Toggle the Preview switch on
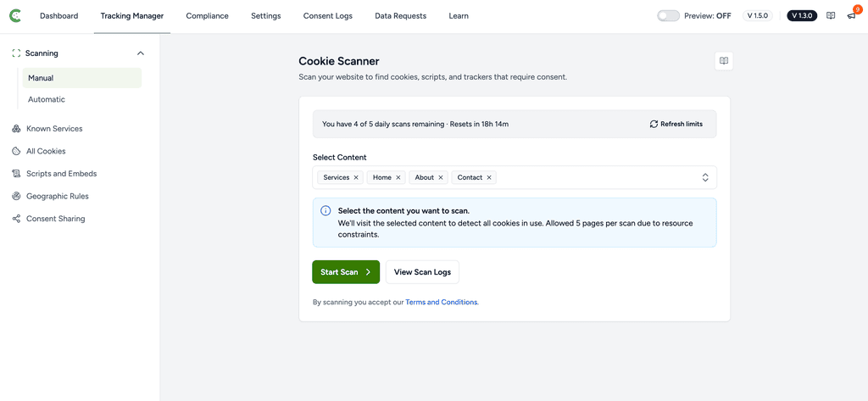 click(x=668, y=16)
